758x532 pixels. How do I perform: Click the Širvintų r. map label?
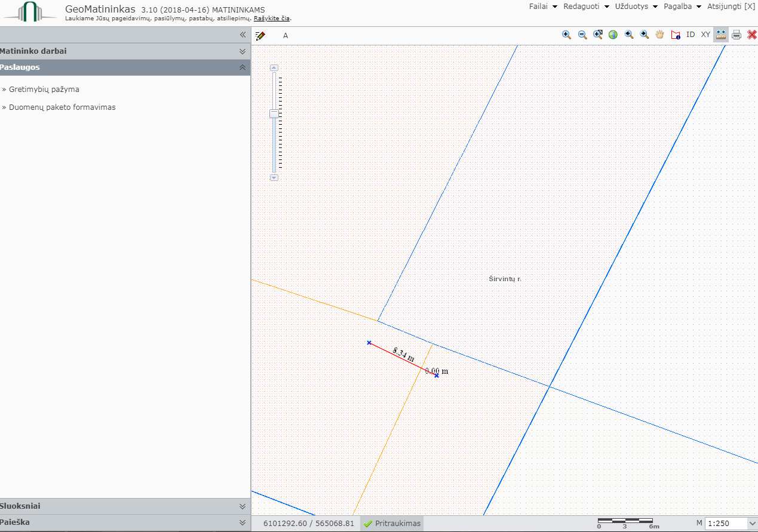click(505, 279)
